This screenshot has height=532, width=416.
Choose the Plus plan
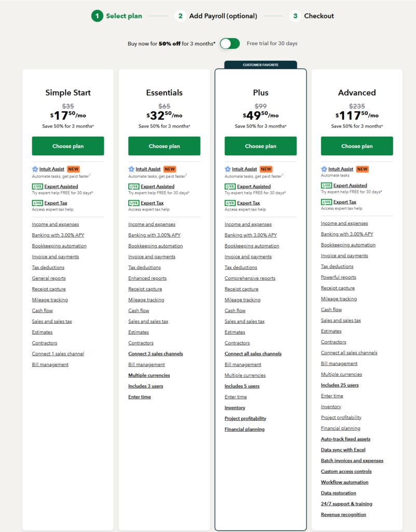261,146
